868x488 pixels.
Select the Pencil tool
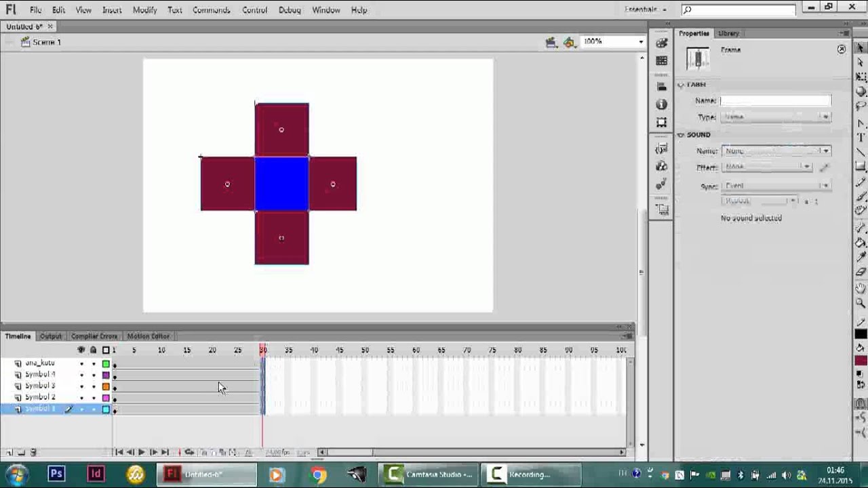[861, 182]
